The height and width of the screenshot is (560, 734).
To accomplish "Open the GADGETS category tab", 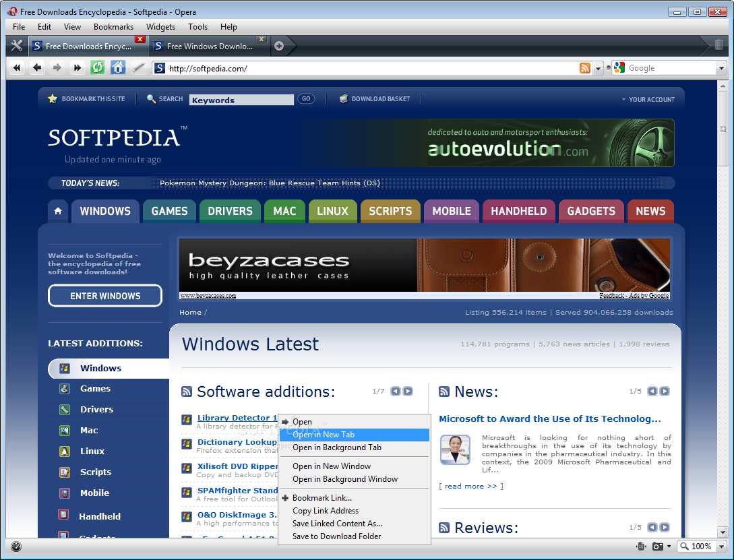I will tap(591, 211).
